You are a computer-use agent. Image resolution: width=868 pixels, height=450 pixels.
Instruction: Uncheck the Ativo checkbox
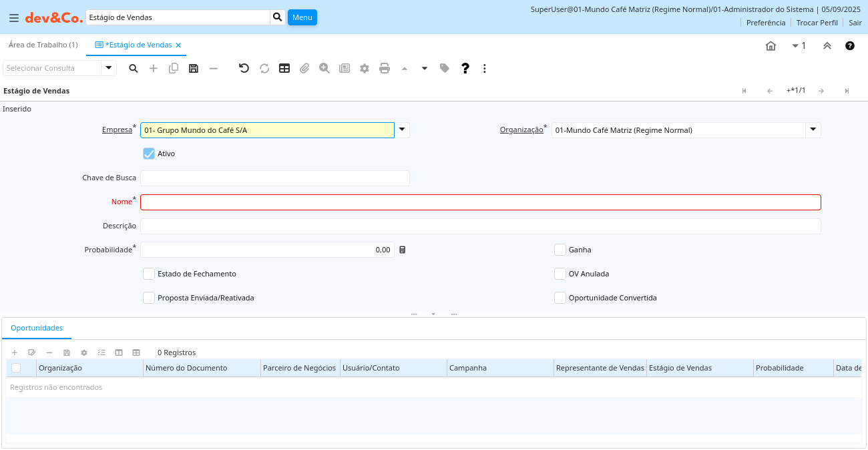pyautogui.click(x=149, y=154)
